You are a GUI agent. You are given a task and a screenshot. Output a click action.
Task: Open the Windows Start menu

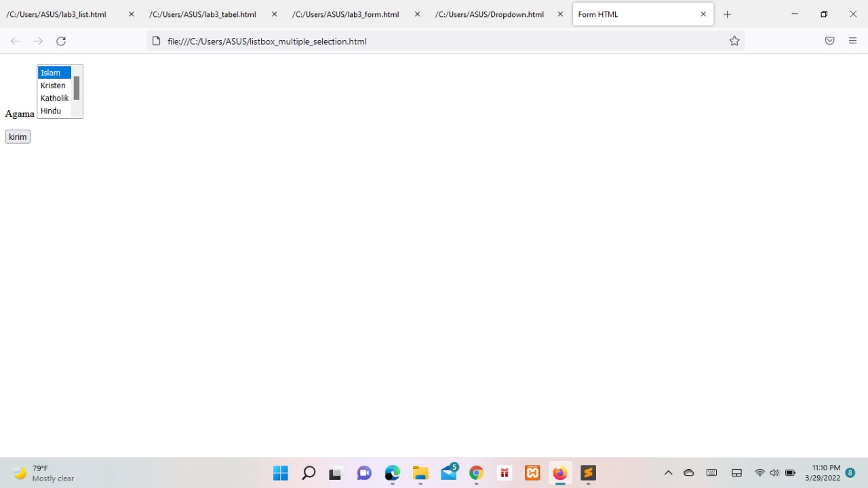(280, 473)
